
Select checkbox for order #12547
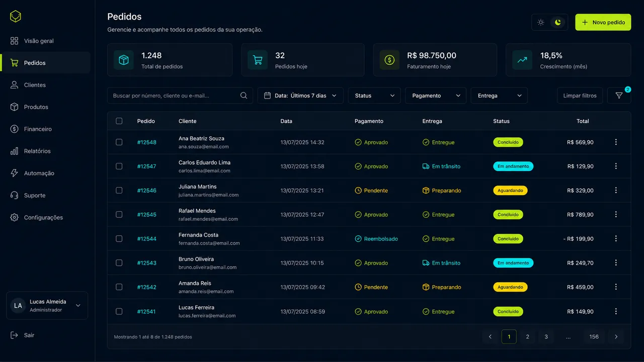coord(119,166)
